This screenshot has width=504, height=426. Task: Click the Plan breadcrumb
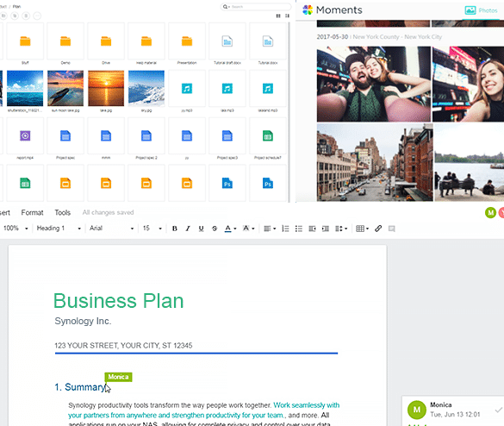(x=16, y=6)
